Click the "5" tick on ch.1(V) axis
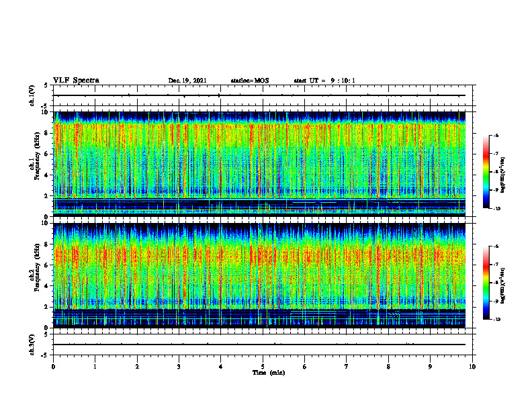 click(46, 85)
